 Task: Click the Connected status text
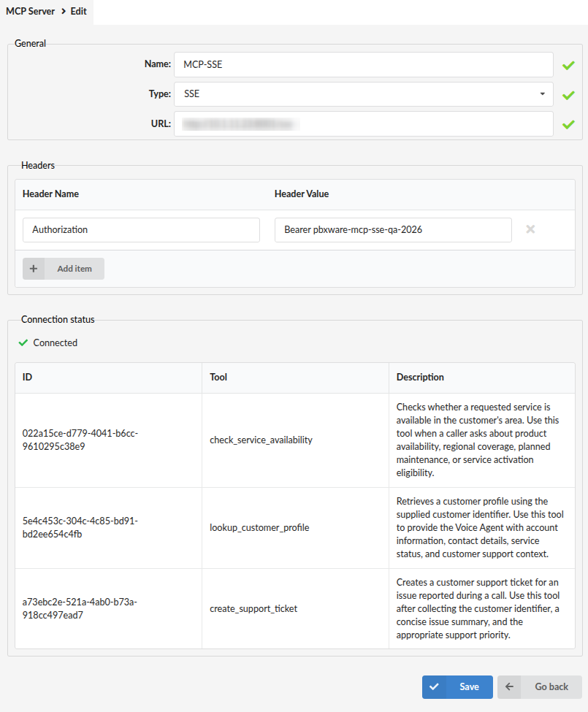pos(56,342)
